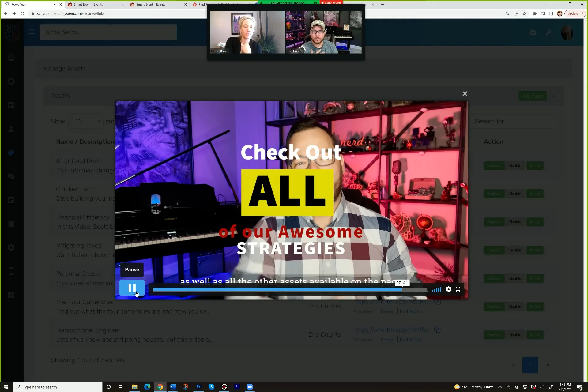Collapse the Assets panel chevron
Screen dimensions: 588x392
tap(554, 96)
